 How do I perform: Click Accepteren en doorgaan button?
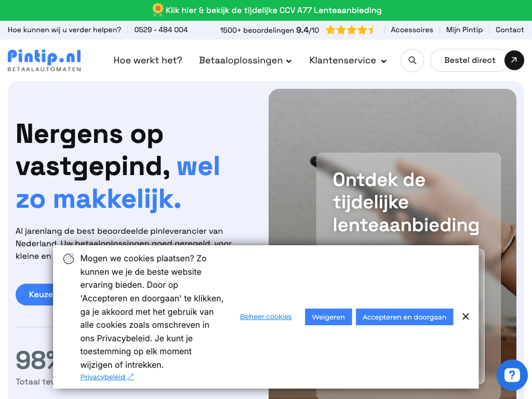404,317
